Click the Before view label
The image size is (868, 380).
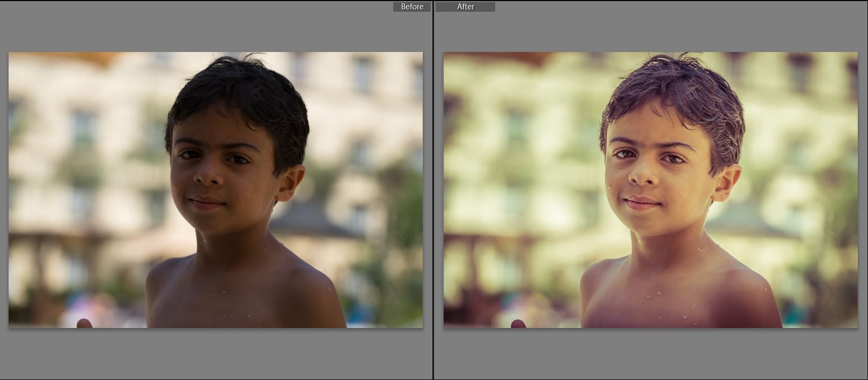pos(411,7)
